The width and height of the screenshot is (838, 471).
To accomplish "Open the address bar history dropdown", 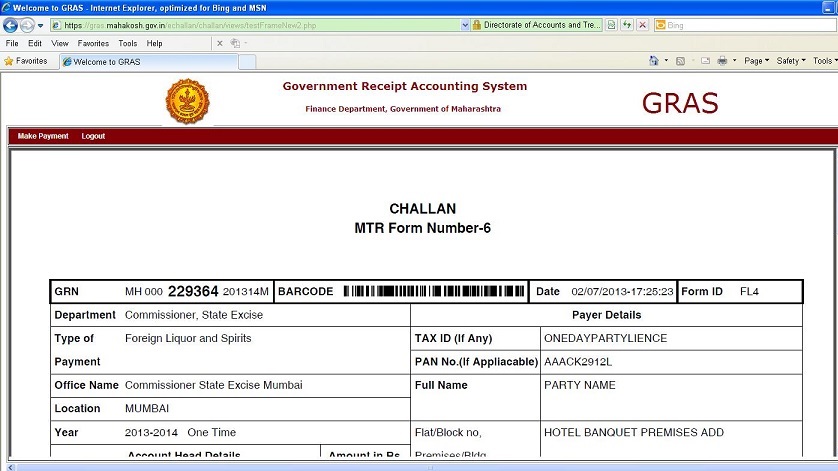I will click(465, 25).
